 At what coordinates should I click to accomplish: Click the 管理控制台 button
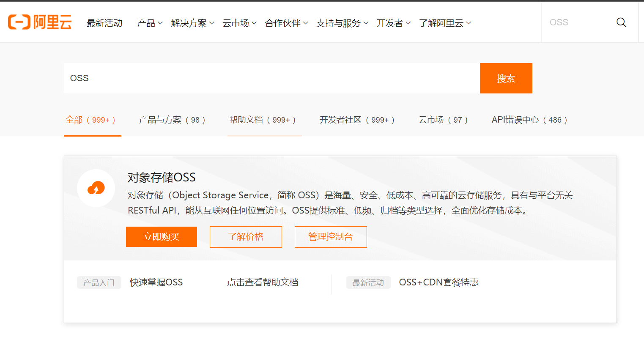331,237
